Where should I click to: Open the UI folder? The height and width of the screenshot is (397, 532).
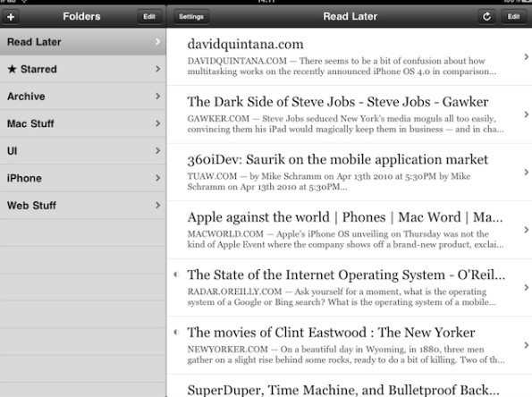(83, 150)
